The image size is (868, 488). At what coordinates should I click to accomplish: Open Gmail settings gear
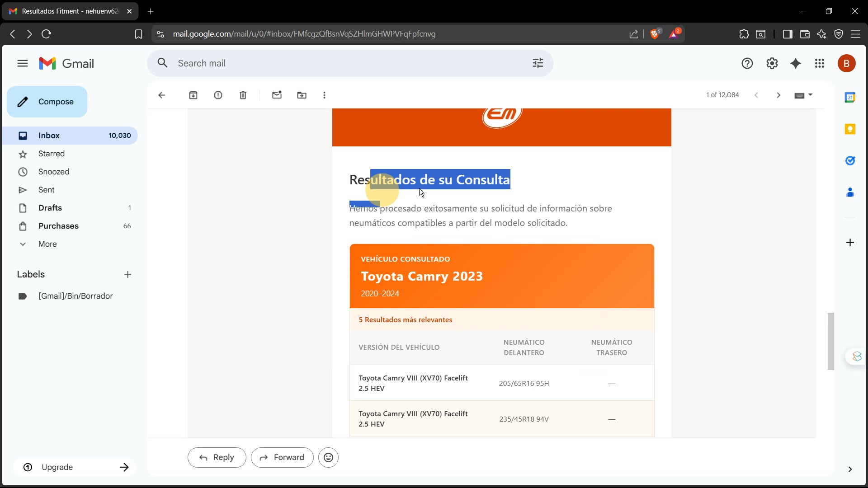[772, 63]
